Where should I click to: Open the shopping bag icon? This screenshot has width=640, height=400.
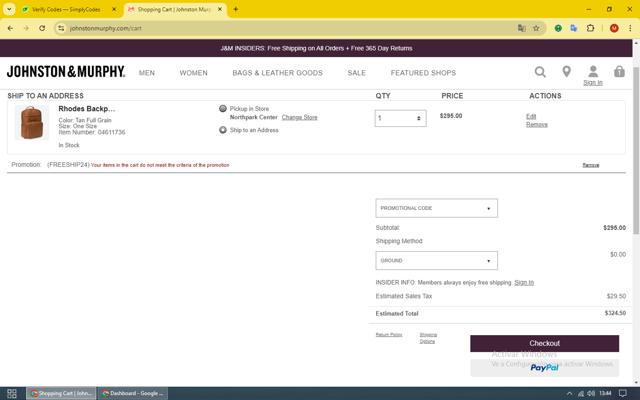619,71
